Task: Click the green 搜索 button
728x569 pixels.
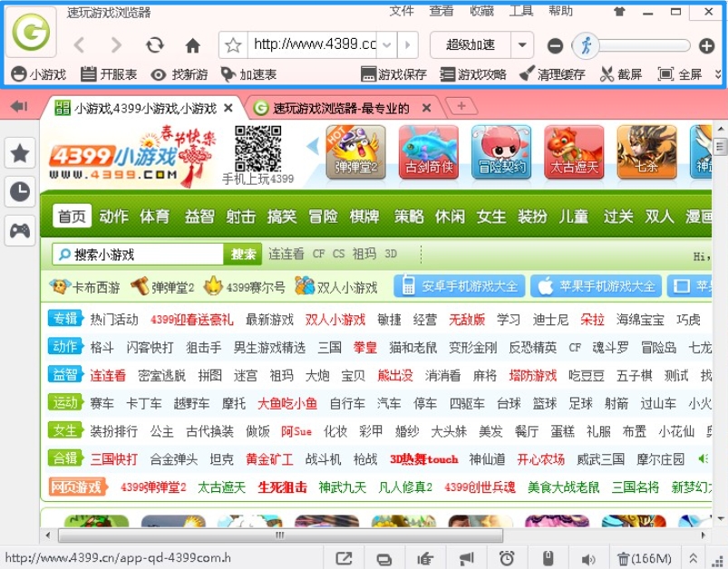Action: pyautogui.click(x=243, y=254)
